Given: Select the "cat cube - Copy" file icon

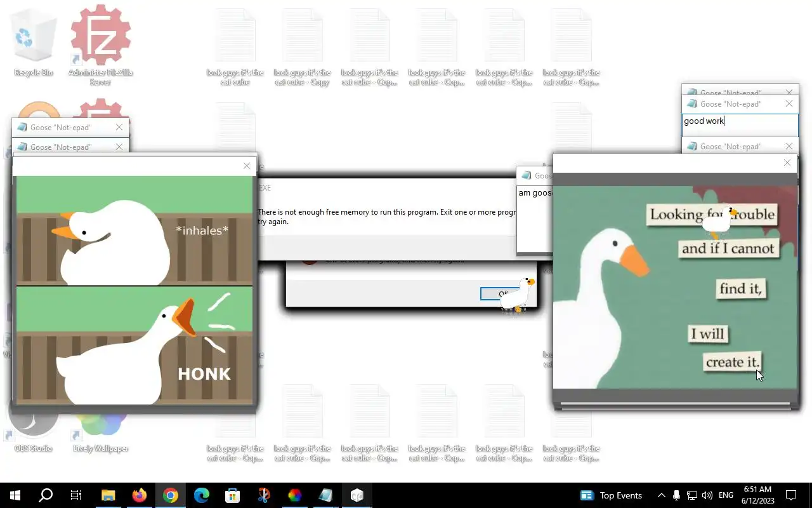Looking at the screenshot, I should (303, 48).
